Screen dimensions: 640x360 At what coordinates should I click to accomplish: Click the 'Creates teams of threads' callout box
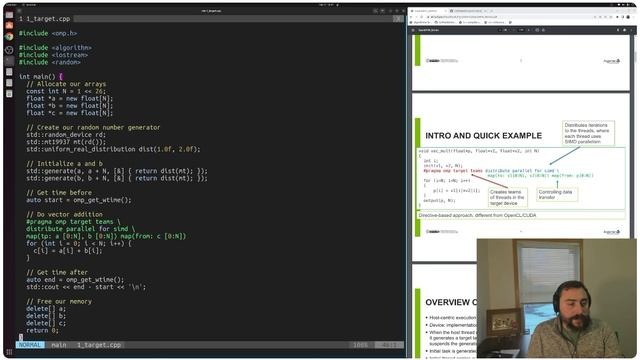[507, 197]
